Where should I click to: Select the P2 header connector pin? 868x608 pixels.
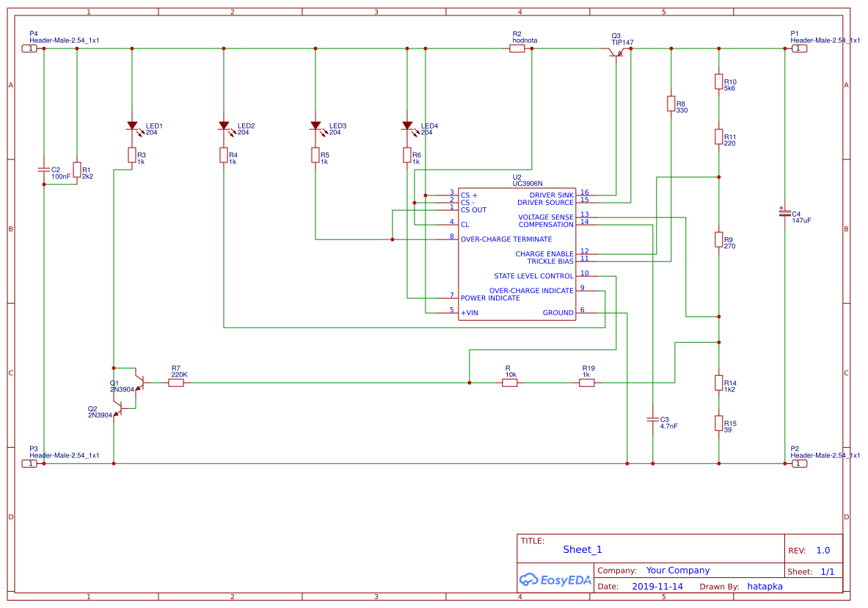798,463
